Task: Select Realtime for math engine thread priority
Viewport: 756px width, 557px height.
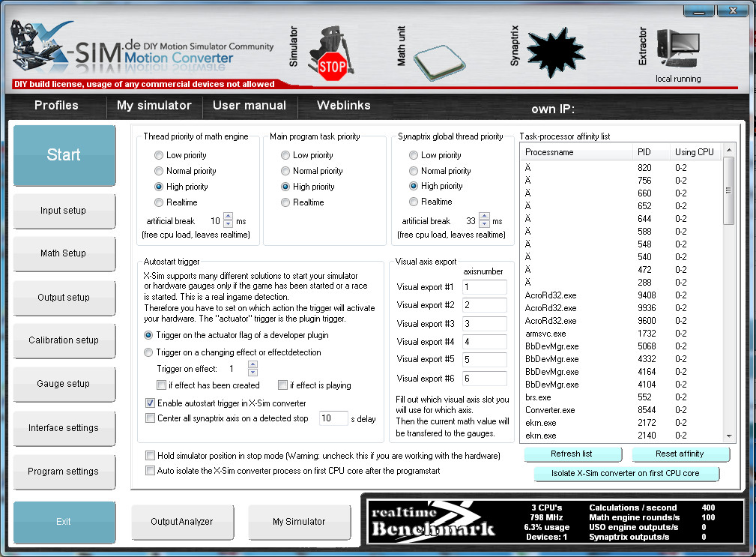Action: tap(159, 202)
